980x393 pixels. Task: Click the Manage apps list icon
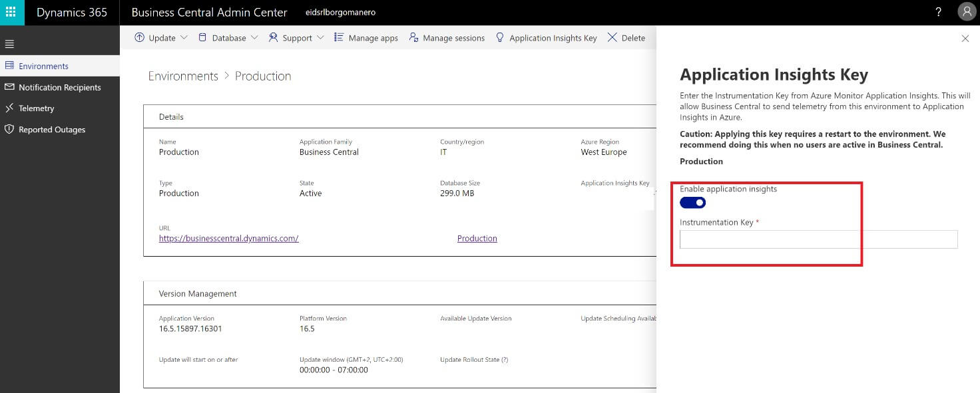(339, 38)
